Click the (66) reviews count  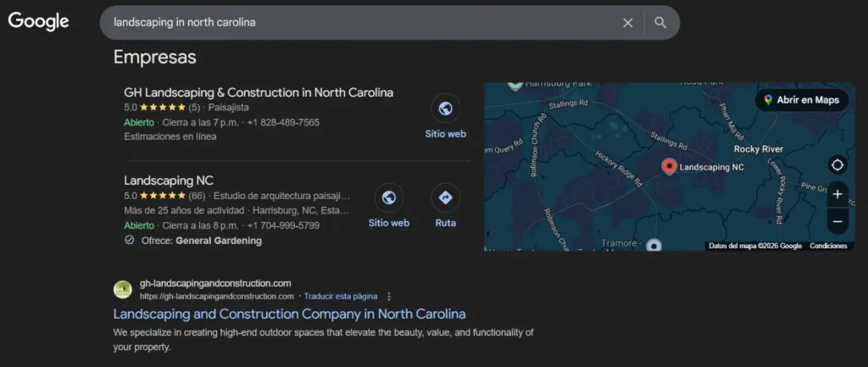click(197, 196)
